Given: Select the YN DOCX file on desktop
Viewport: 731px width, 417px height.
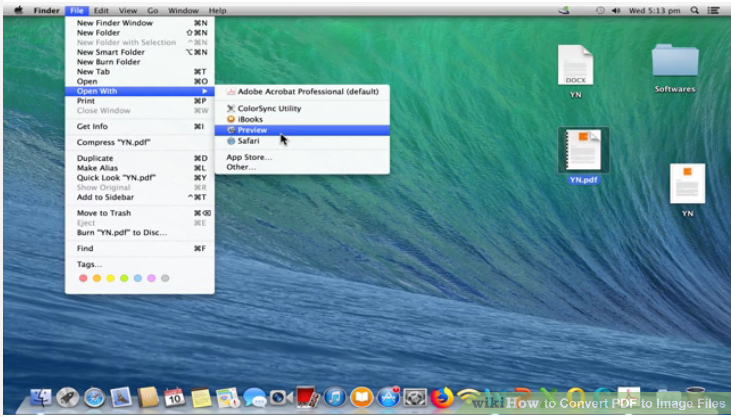Looking at the screenshot, I should pyautogui.click(x=576, y=65).
